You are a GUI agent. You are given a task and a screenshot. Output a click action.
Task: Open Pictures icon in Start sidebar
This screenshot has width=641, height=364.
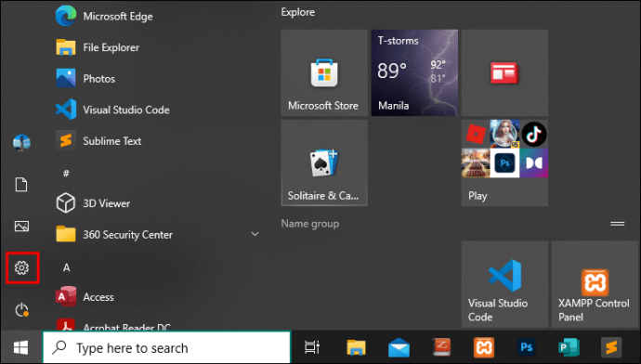point(21,226)
